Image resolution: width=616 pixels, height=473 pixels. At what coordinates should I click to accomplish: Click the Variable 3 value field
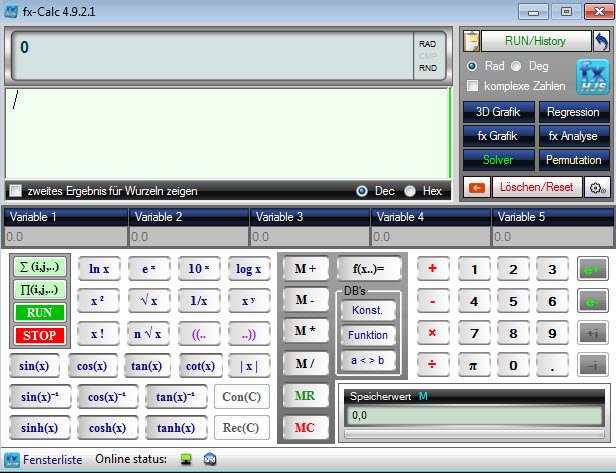pyautogui.click(x=310, y=236)
